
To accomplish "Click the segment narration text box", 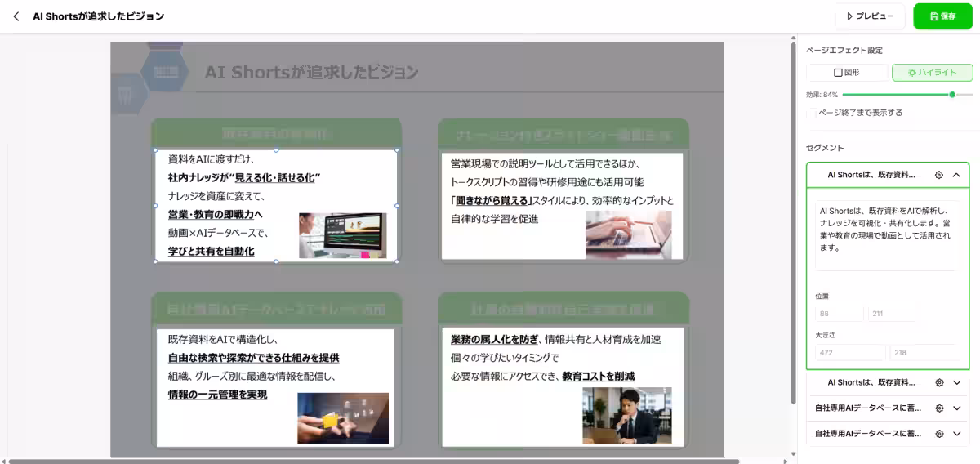I will 886,234.
